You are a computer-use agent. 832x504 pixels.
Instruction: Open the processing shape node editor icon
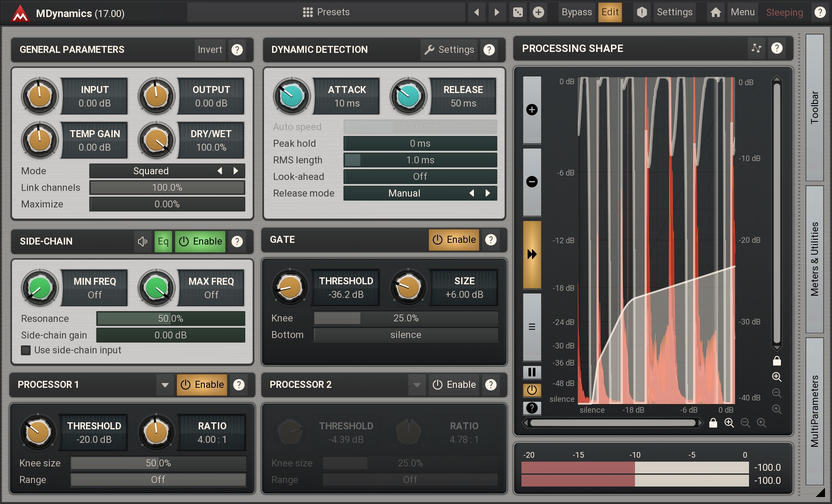pos(756,48)
